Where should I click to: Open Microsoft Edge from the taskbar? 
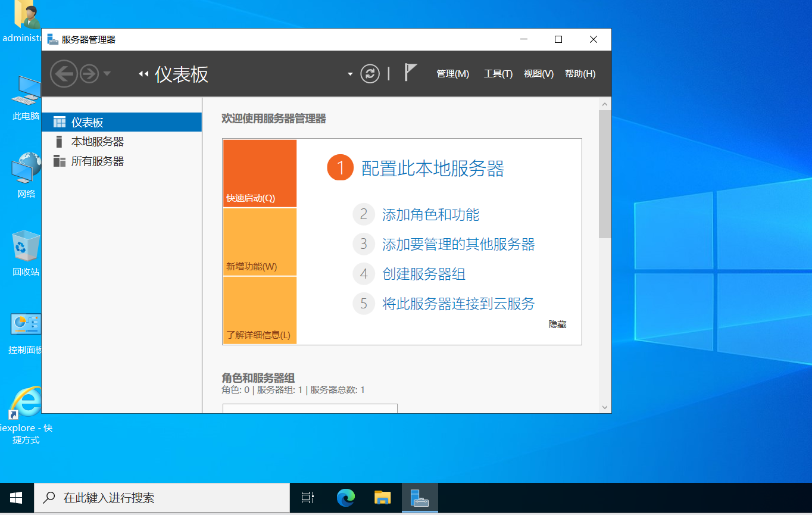(345, 498)
